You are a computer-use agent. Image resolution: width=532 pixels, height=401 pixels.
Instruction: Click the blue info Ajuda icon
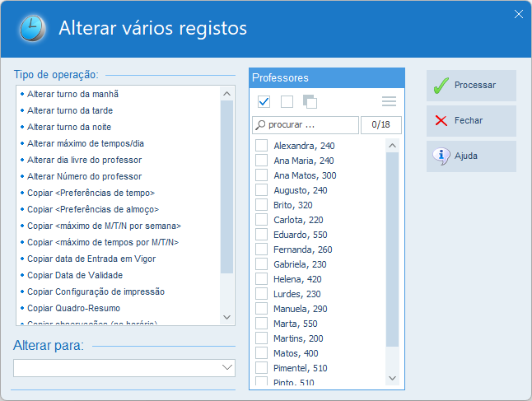441,155
